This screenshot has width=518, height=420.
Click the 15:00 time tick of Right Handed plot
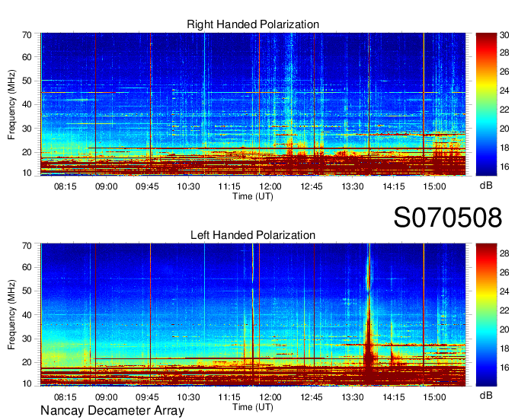(434, 186)
